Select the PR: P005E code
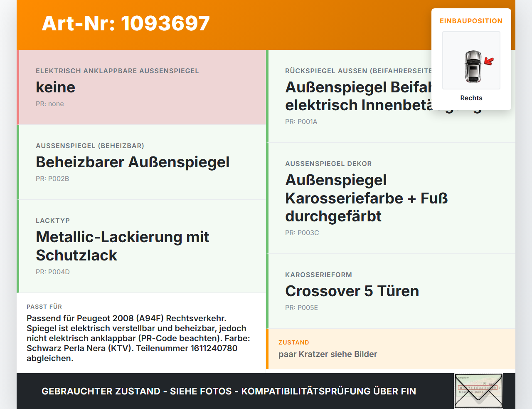This screenshot has width=532, height=409. point(302,307)
